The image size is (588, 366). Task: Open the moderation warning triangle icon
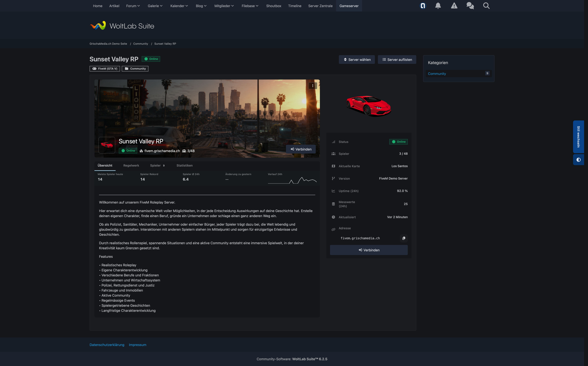(x=454, y=6)
